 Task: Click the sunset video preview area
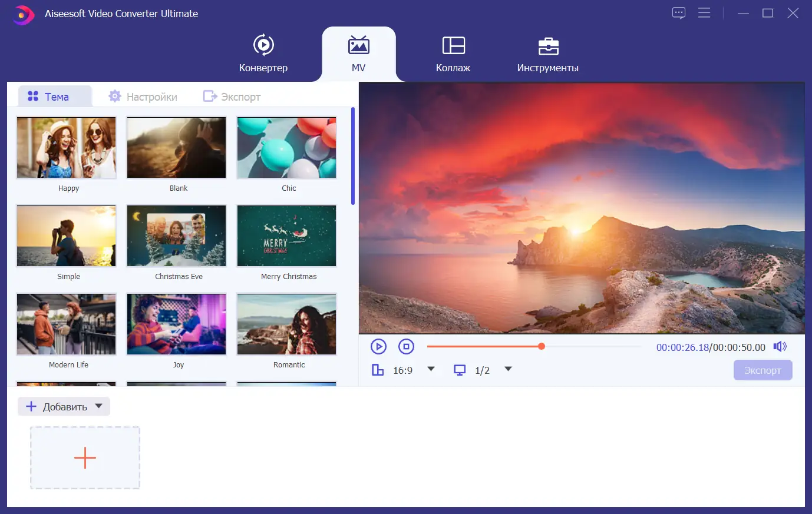coord(582,208)
